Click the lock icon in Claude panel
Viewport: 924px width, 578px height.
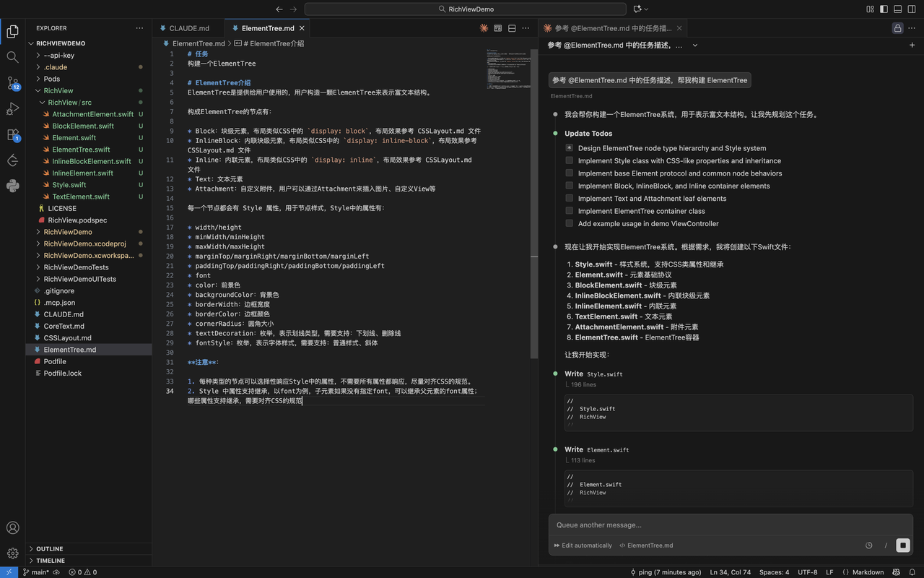[x=897, y=28]
